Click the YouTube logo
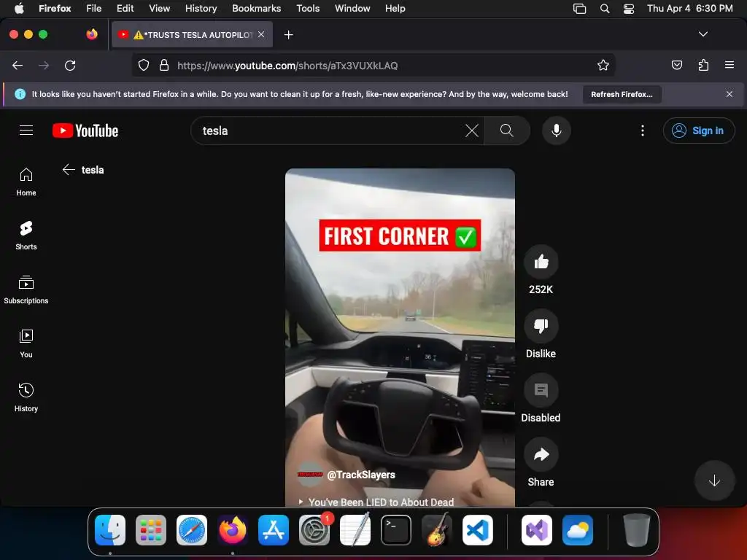 pyautogui.click(x=85, y=131)
